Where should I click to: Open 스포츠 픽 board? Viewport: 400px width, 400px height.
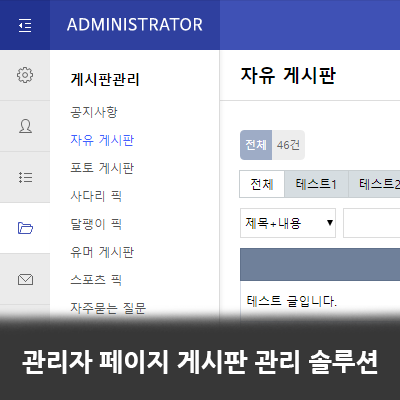pos(96,280)
